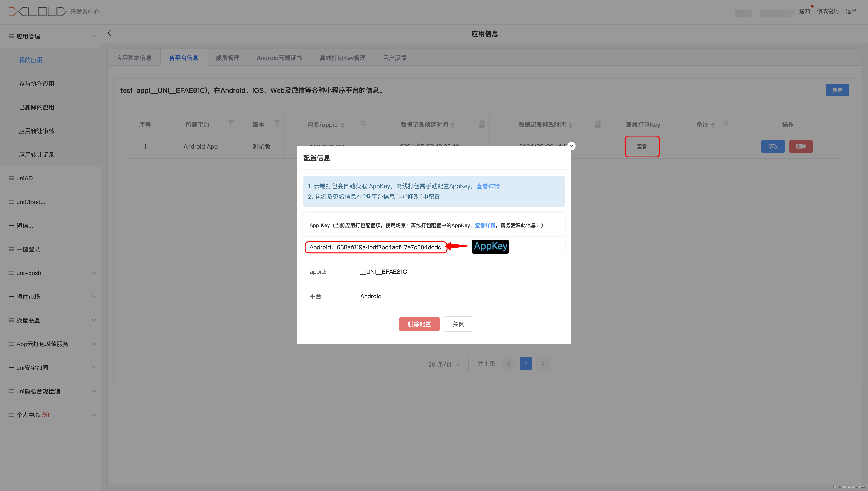Image resolution: width=868 pixels, height=491 pixels.
Task: Open 应用转让记录 in sidebar
Action: tap(36, 154)
